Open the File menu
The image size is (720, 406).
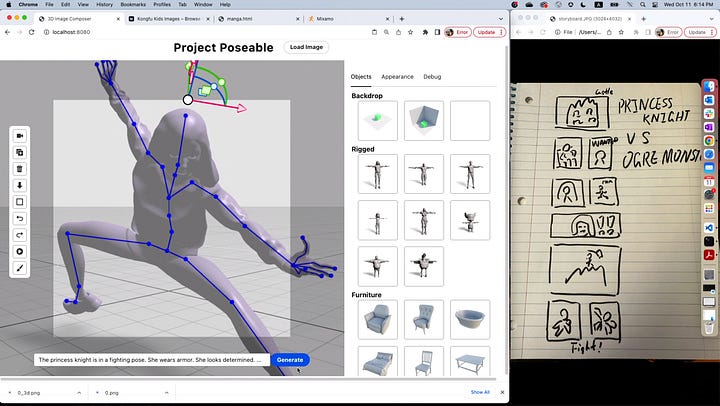pyautogui.click(x=49, y=4)
